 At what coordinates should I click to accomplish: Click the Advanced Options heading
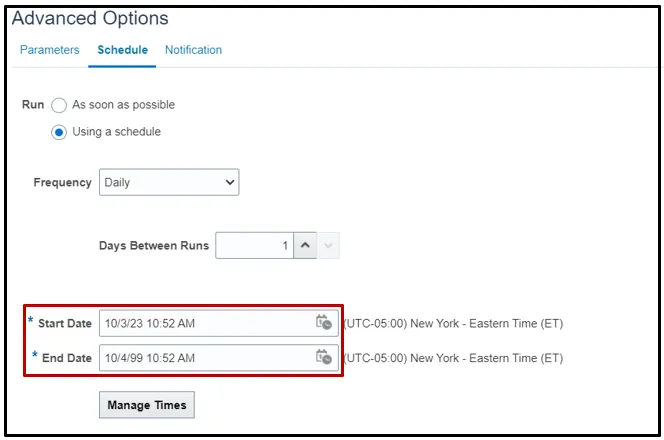pos(90,19)
